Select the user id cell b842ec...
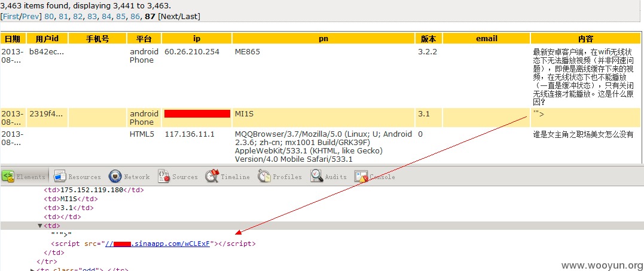 (47, 52)
